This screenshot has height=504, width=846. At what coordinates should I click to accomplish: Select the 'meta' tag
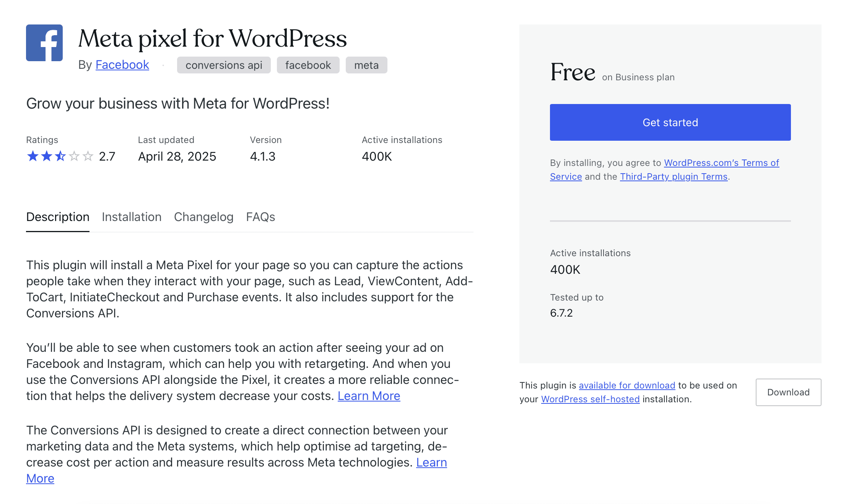pos(366,65)
